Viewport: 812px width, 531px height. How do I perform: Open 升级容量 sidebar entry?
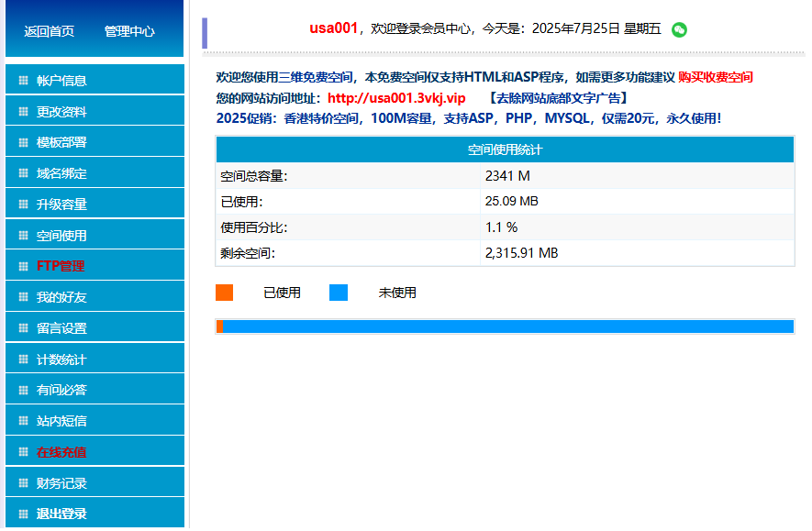coord(95,204)
